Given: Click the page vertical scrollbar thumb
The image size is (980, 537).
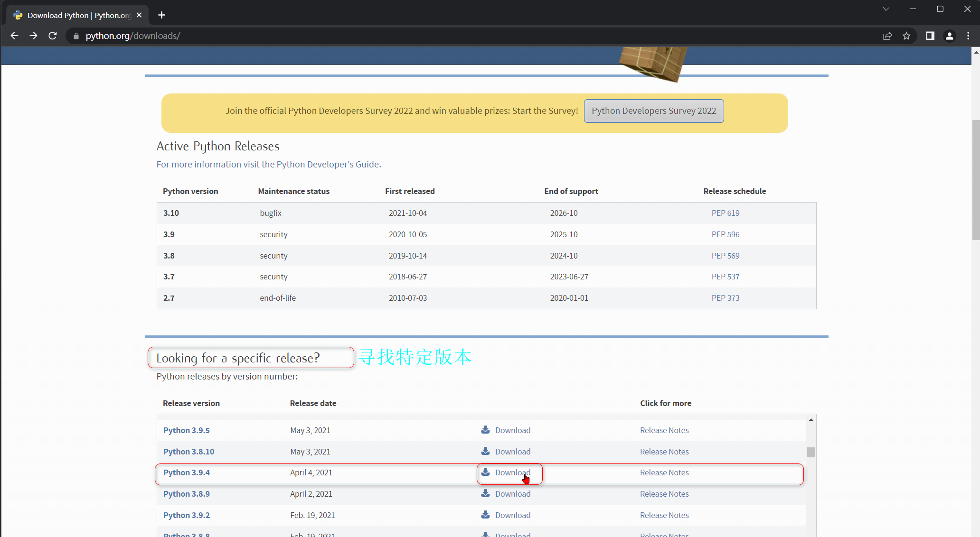Looking at the screenshot, I should pyautogui.click(x=976, y=180).
